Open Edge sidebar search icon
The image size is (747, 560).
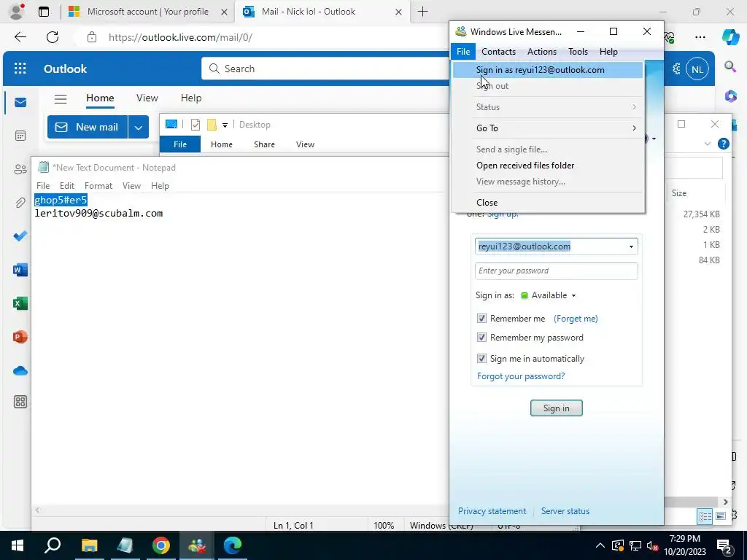[729, 66]
